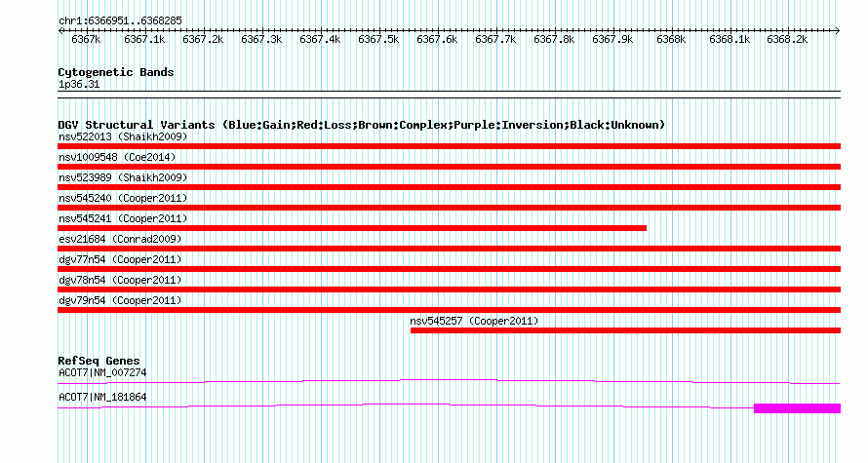Click the chr1:6366951..6368285 coordinates label

(x=120, y=20)
